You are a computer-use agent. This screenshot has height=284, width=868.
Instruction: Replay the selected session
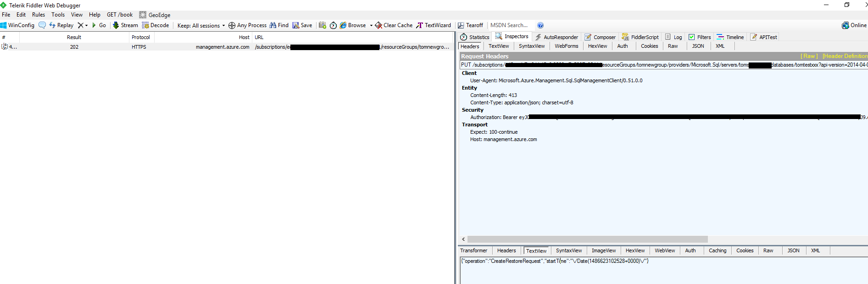tap(61, 25)
